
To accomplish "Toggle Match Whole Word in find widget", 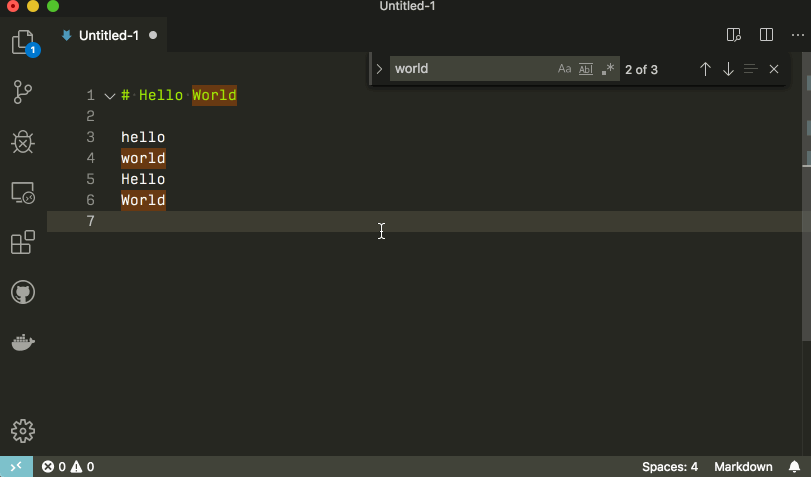I will [x=586, y=69].
